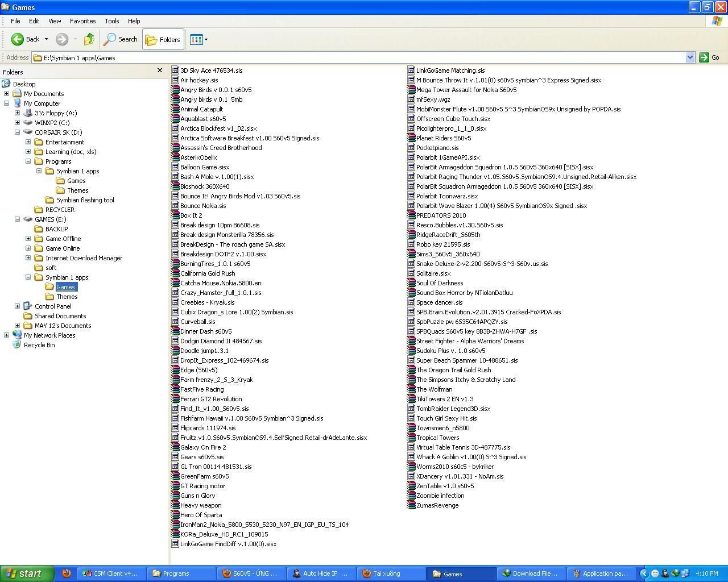Select Galaxy On Fire 2 archive icon
Screen dimensions: 728x582
[x=175, y=447]
